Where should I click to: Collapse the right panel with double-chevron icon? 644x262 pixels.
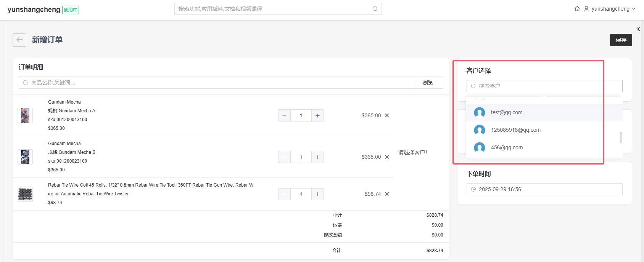[638, 29]
